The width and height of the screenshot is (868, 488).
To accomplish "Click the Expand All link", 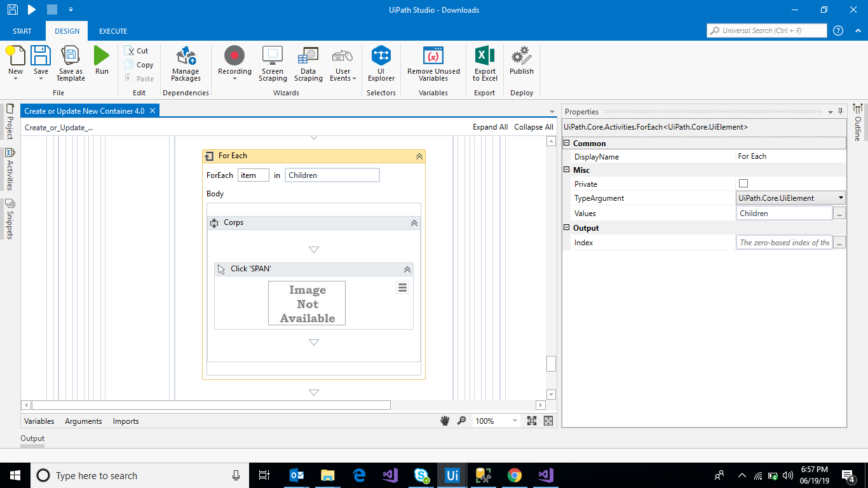I will tap(490, 127).
